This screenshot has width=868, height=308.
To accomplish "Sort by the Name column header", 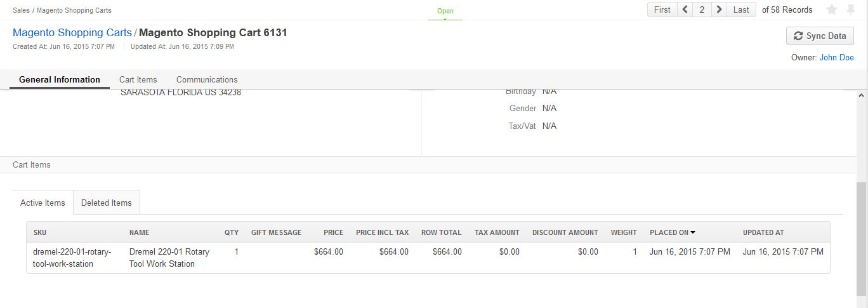I will (x=140, y=232).
